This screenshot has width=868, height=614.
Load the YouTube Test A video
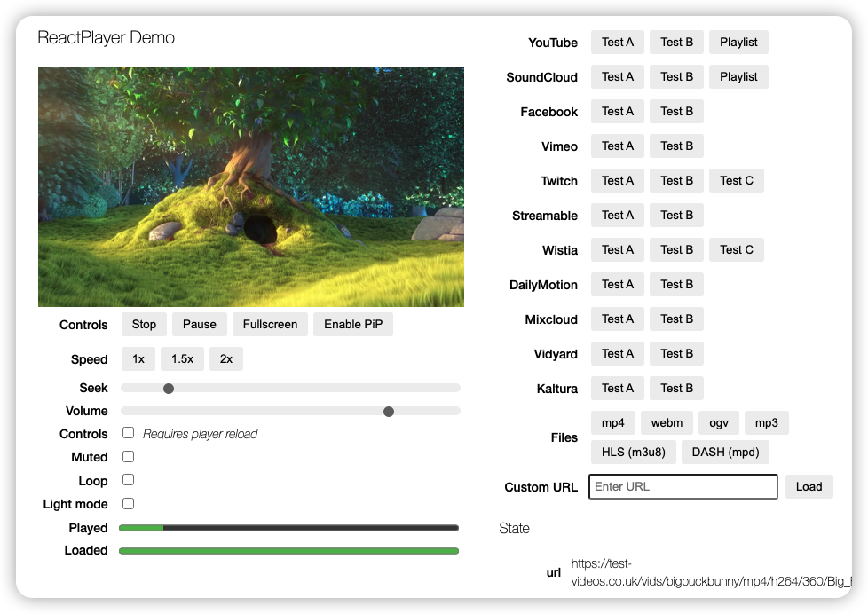(x=617, y=42)
